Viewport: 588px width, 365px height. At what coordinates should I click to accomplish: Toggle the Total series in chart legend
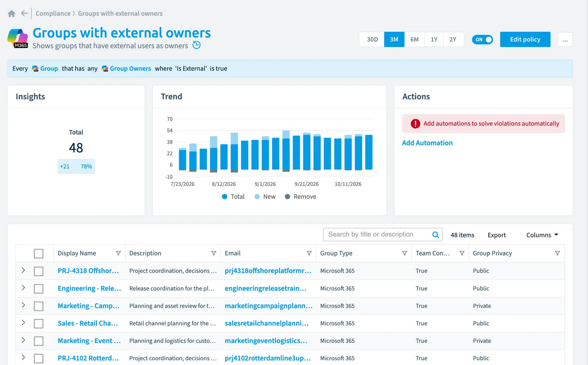233,197
